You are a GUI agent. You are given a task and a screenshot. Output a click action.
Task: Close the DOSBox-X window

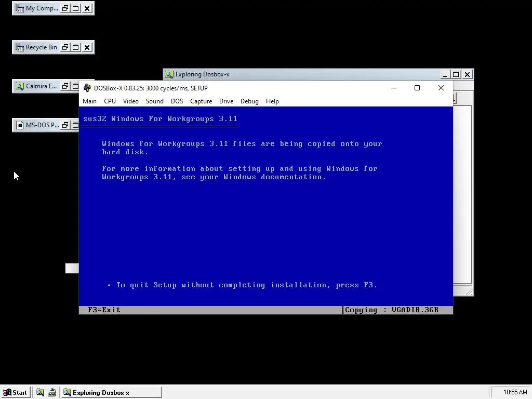click(441, 88)
